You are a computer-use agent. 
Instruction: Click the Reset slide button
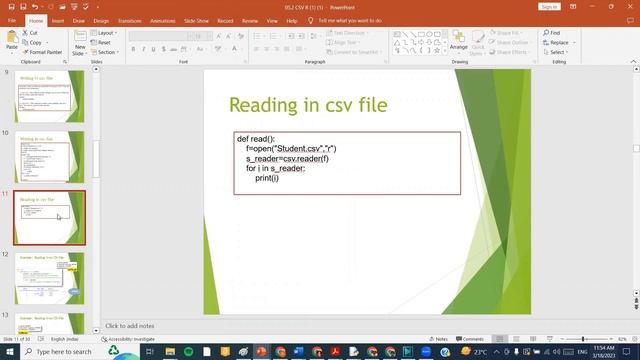point(101,42)
